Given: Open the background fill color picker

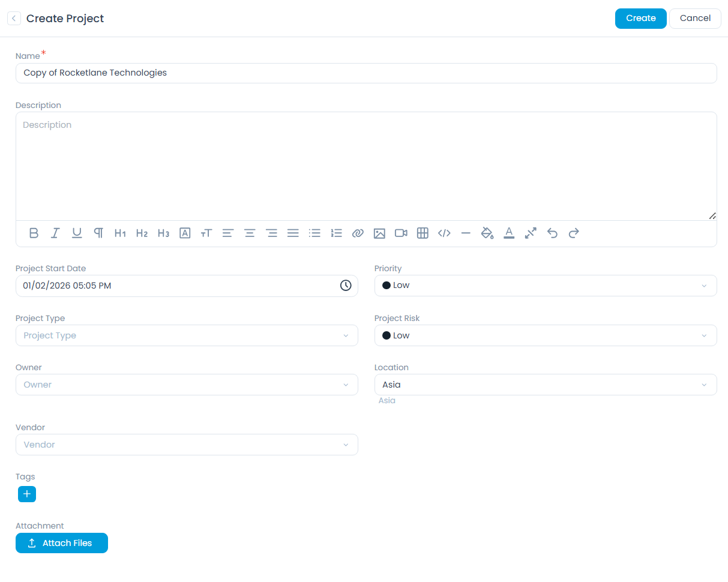Looking at the screenshot, I should pyautogui.click(x=487, y=233).
